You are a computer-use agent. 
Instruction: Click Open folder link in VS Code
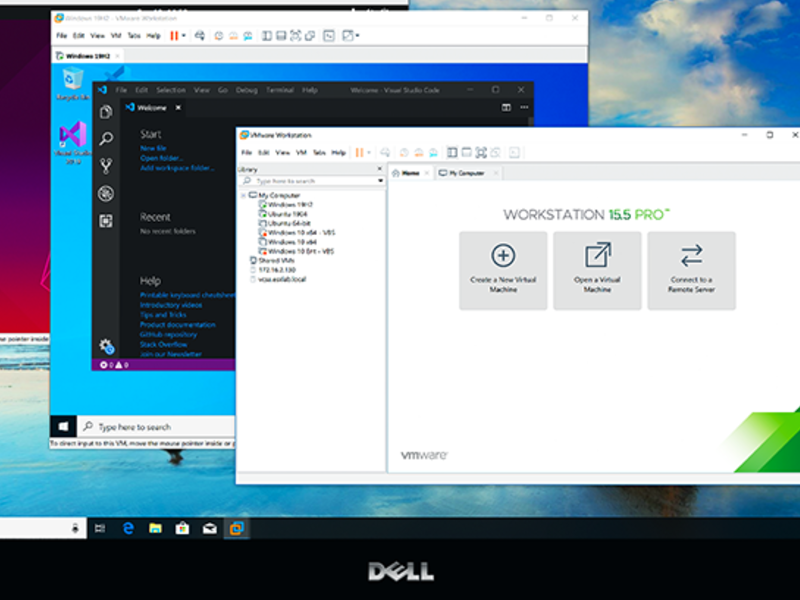(161, 158)
